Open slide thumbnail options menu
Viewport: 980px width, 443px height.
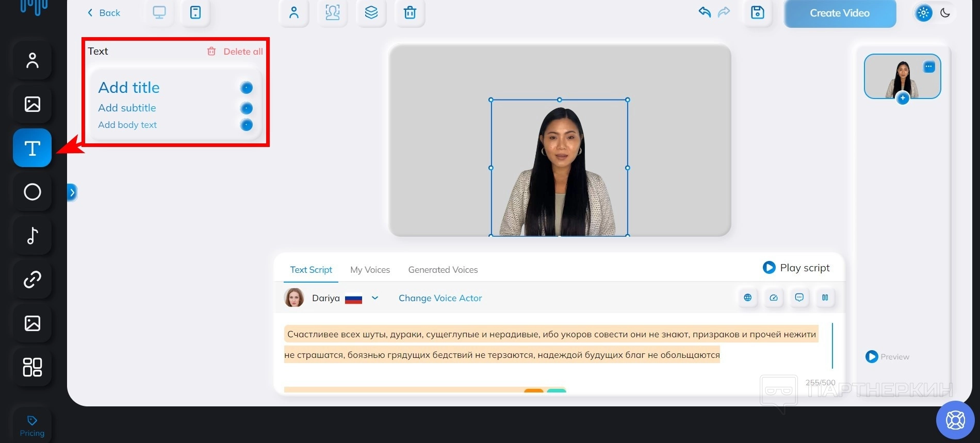pos(928,67)
